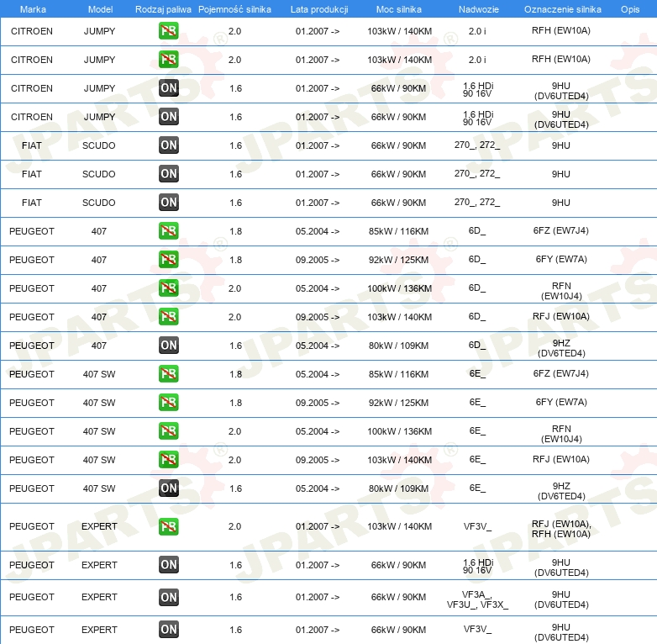Select '6D_' in the 407 109KM row
Image resolution: width=657 pixels, height=644 pixels.
click(477, 345)
